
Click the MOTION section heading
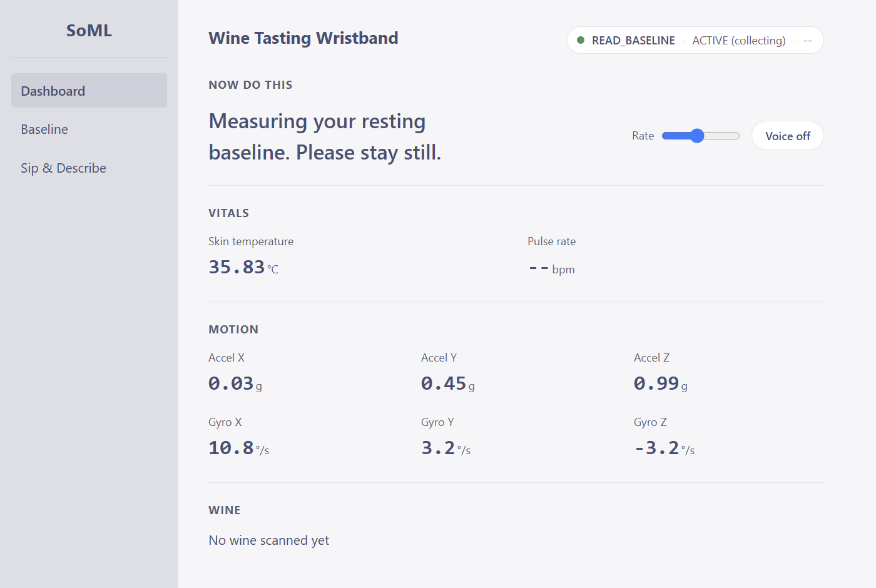tap(233, 330)
